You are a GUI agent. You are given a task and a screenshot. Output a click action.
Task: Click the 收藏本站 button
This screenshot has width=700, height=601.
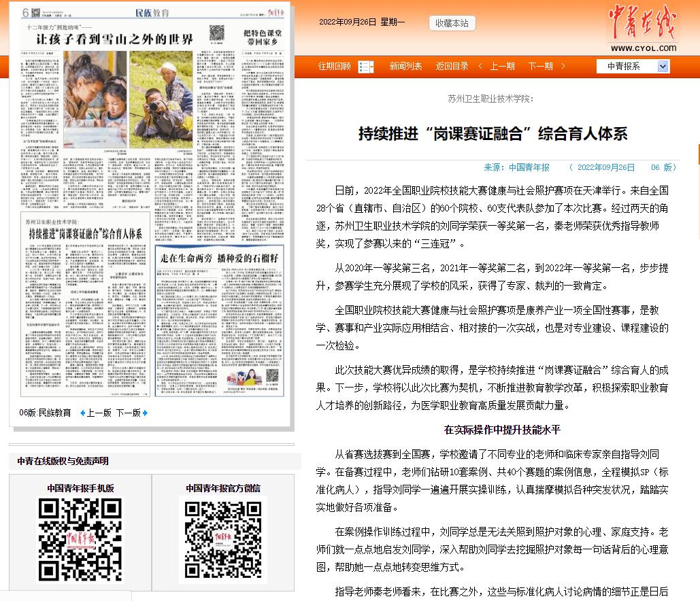coord(452,23)
